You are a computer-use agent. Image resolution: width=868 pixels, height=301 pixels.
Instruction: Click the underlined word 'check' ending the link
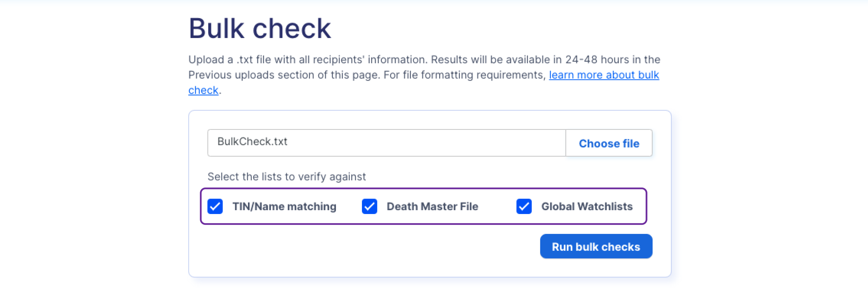203,90
